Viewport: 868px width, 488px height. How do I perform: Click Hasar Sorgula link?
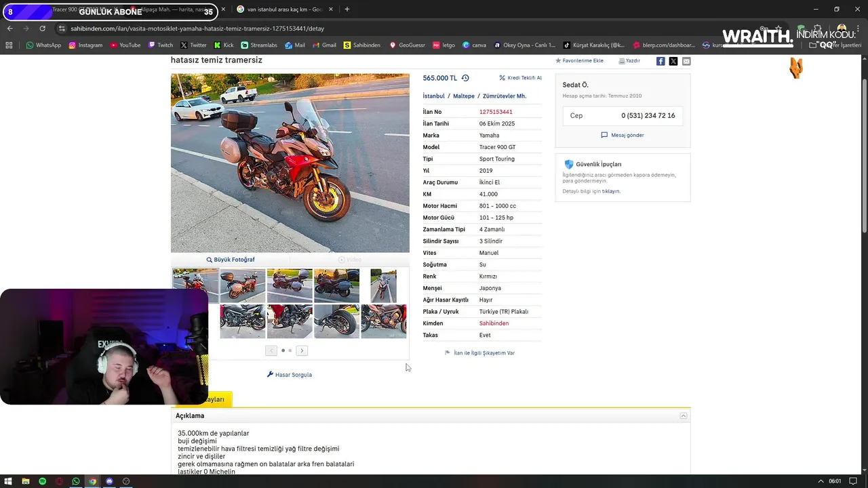click(290, 375)
